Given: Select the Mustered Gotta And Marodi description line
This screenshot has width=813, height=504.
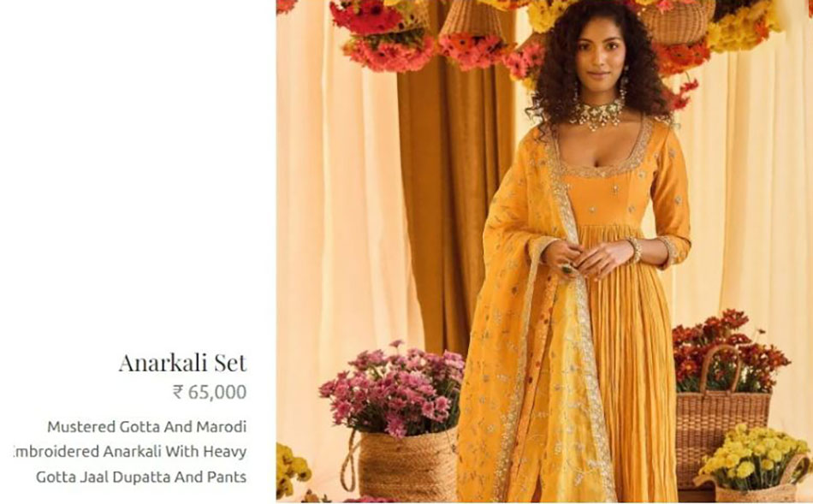Looking at the screenshot, I should 146,427.
